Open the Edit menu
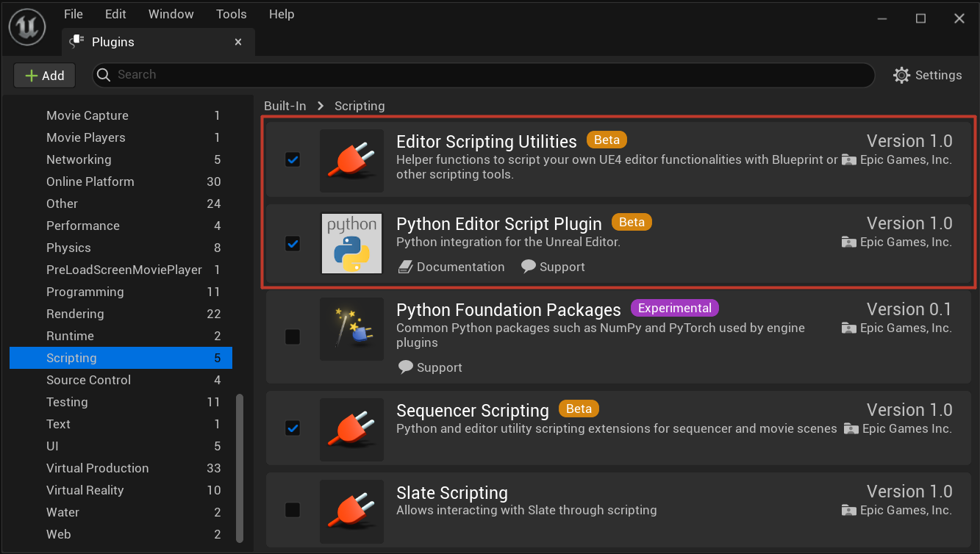This screenshot has height=554, width=980. pyautogui.click(x=115, y=14)
